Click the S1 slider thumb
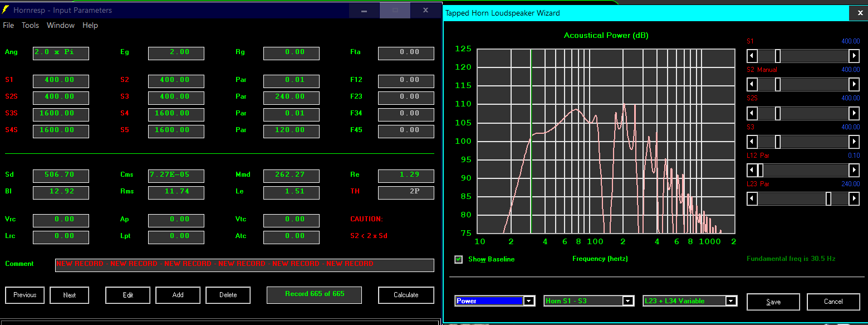The image size is (868, 325). 778,56
